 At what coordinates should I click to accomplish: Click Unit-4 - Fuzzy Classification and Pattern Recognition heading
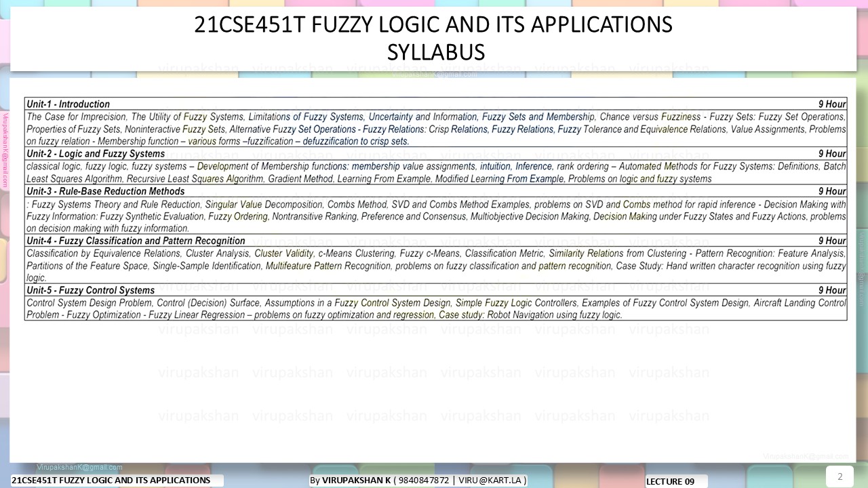(x=136, y=241)
